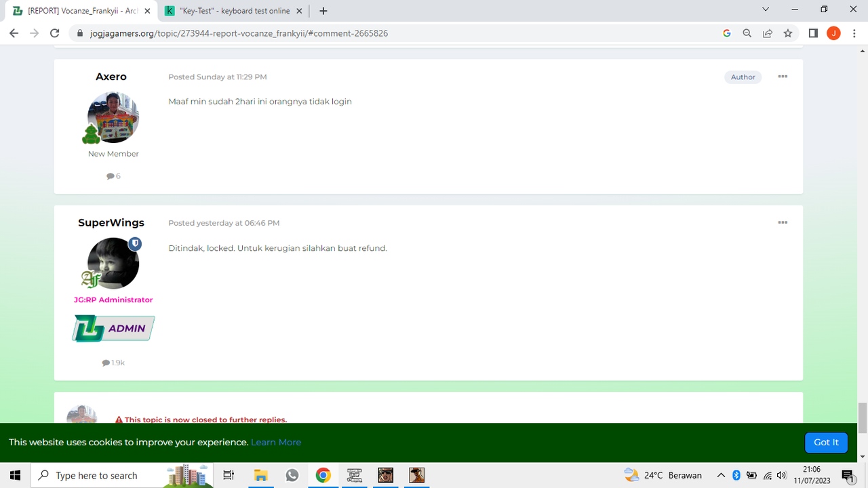Viewport: 868px width, 488px height.
Task: Click the Author badge on Axero's post
Action: point(743,77)
